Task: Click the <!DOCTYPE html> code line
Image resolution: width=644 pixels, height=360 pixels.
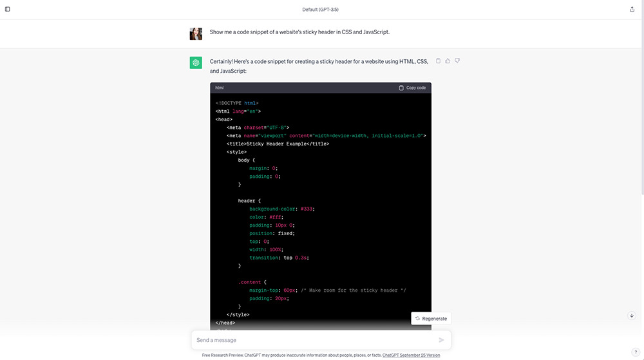Action: pyautogui.click(x=237, y=104)
